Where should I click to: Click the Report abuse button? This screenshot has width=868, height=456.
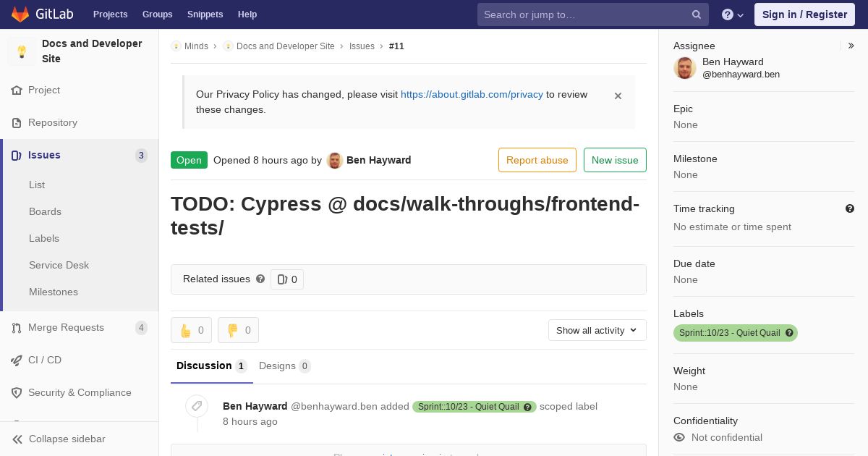coord(537,160)
